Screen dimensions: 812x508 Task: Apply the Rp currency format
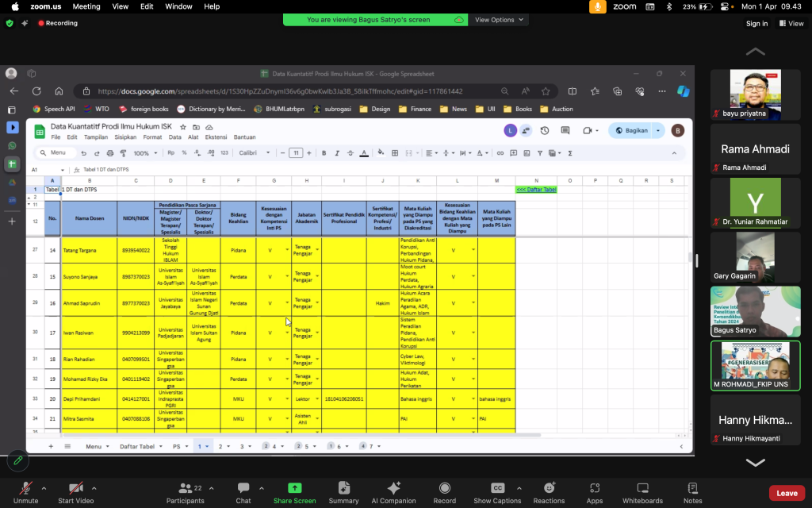click(171, 153)
